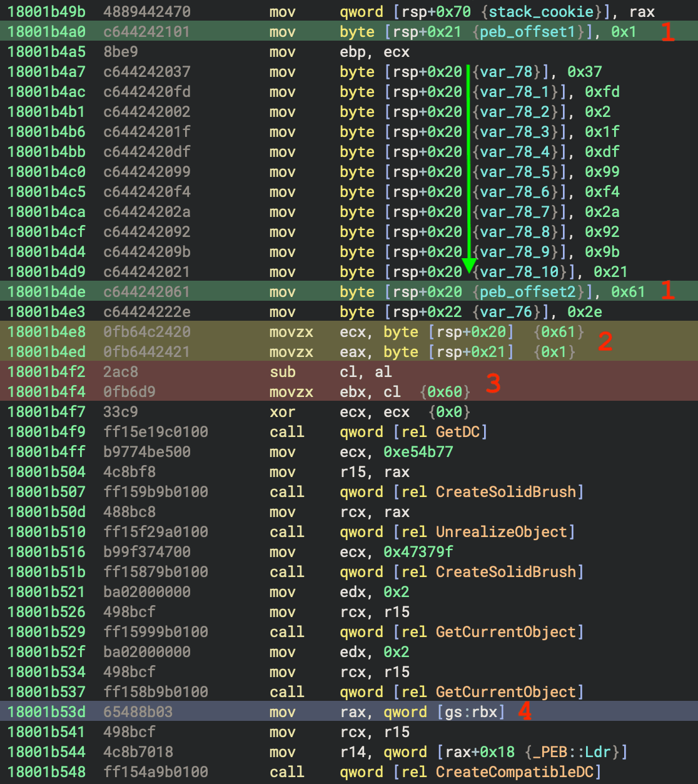
Task: Click CreateSolidBrush at address 18001b507
Action: pyautogui.click(x=505, y=492)
